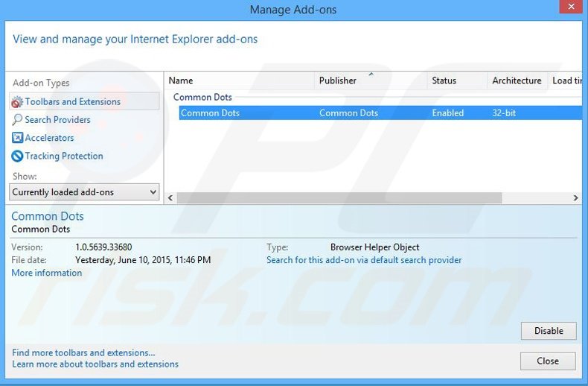Click the version number 1.0.5639.33680

103,247
